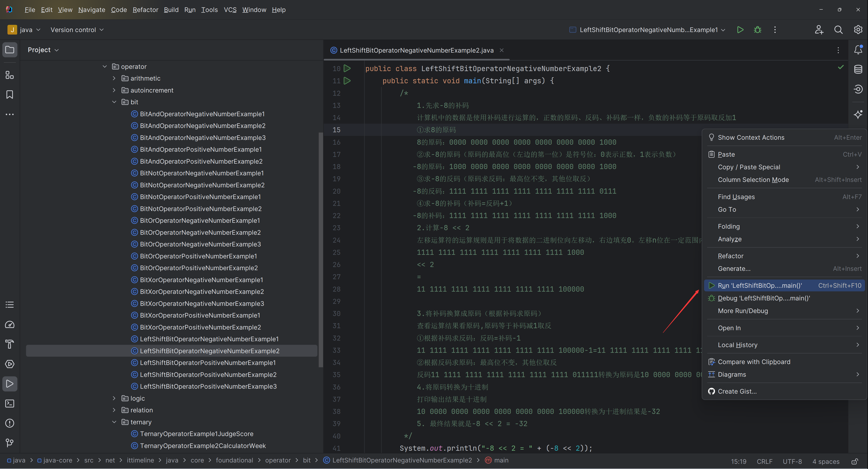Click the run gutter icon on line 11
This screenshot has width=868, height=469.
coord(347,81)
